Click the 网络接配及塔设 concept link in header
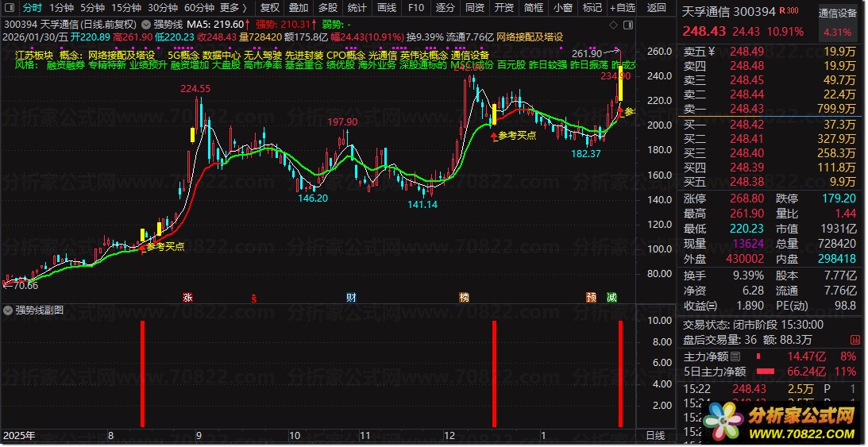The width and height of the screenshot is (868, 447). pos(530,37)
